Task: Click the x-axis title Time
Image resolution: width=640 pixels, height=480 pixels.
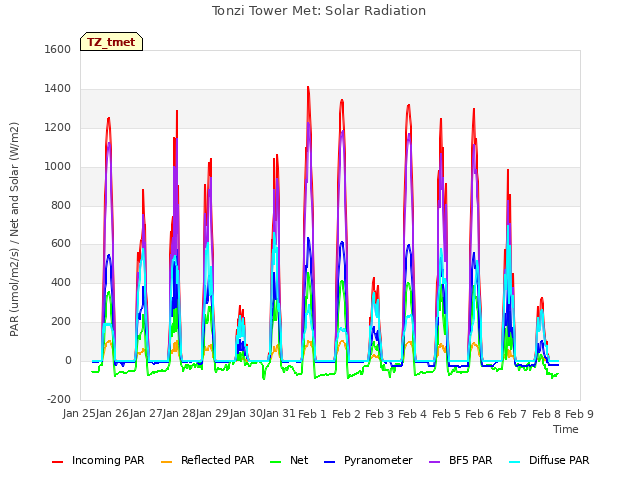Action: click(566, 429)
